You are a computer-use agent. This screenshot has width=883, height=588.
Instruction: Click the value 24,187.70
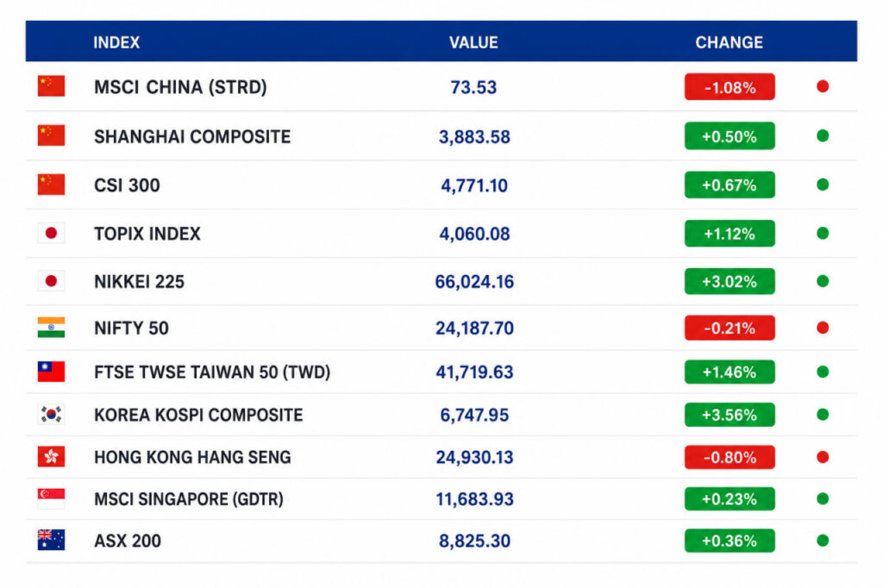tap(474, 329)
